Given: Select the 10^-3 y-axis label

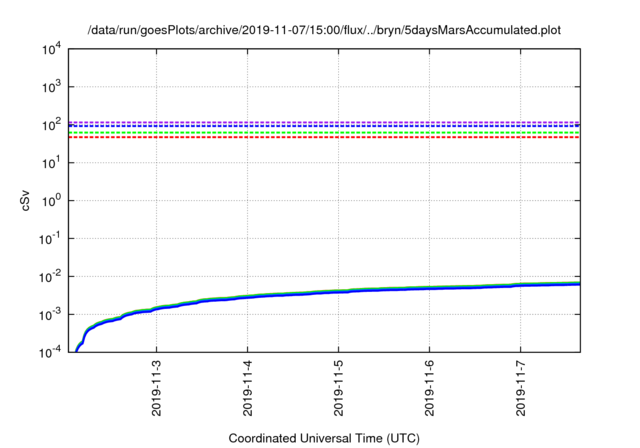Looking at the screenshot, I should click(x=50, y=315).
